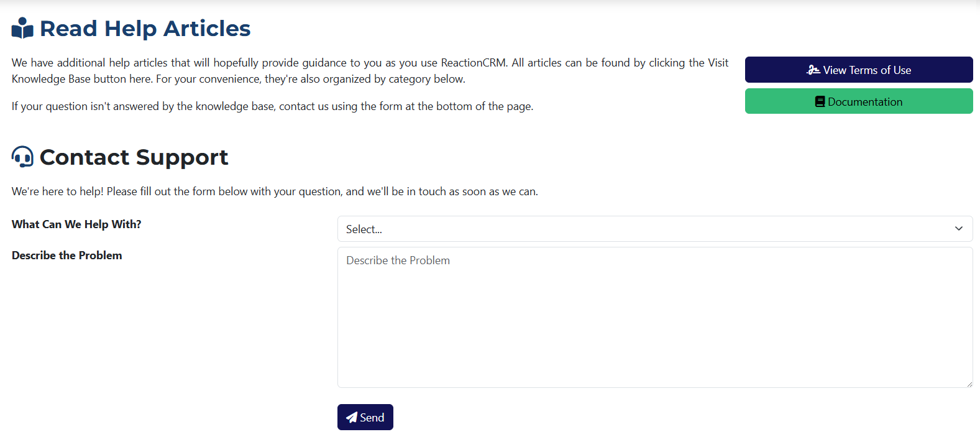Open the Documentation page
Viewport: 980px width, 442px height.
(859, 101)
